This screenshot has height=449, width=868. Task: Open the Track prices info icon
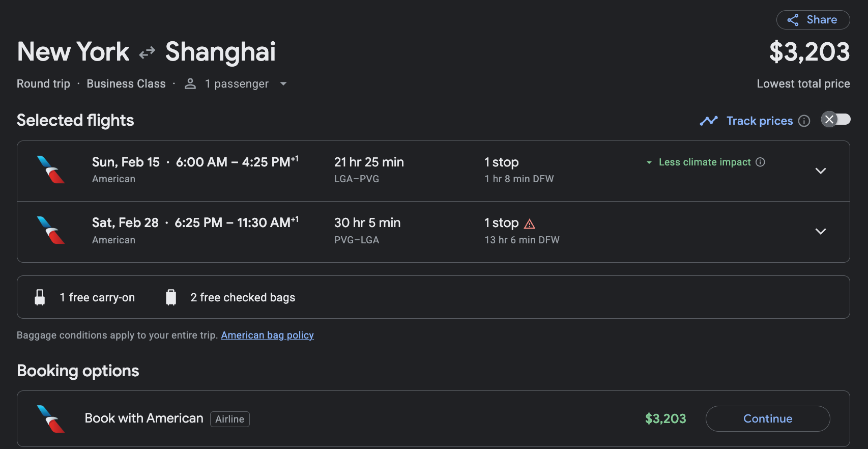804,121
